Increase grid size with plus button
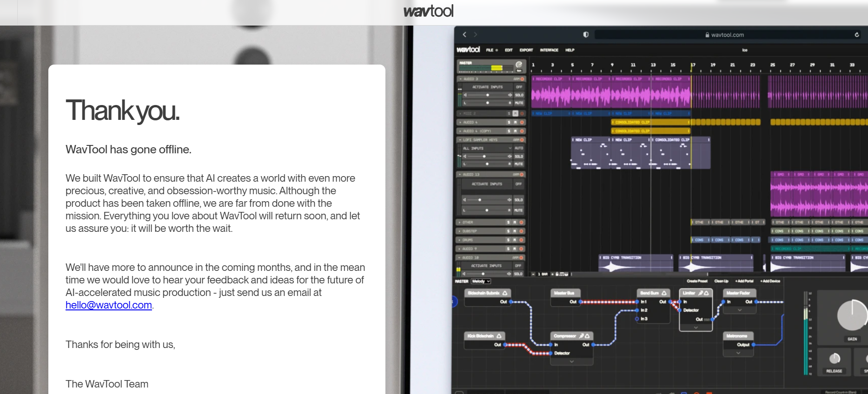The image size is (868, 394). [552, 274]
